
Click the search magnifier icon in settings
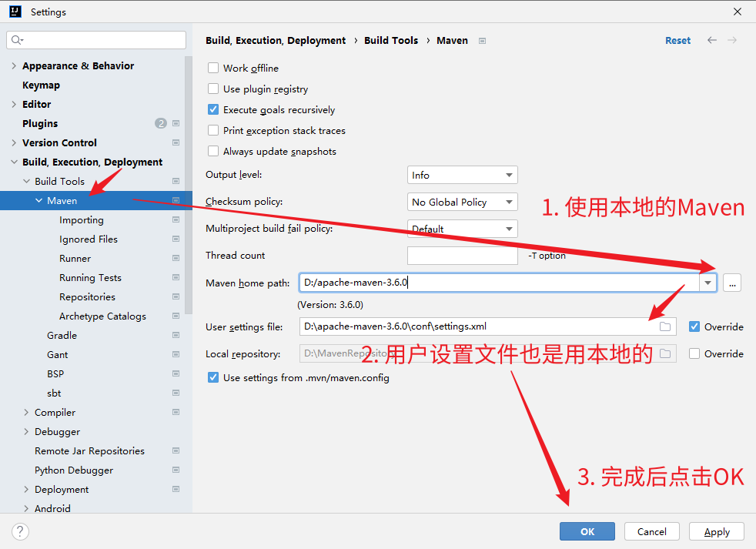18,40
